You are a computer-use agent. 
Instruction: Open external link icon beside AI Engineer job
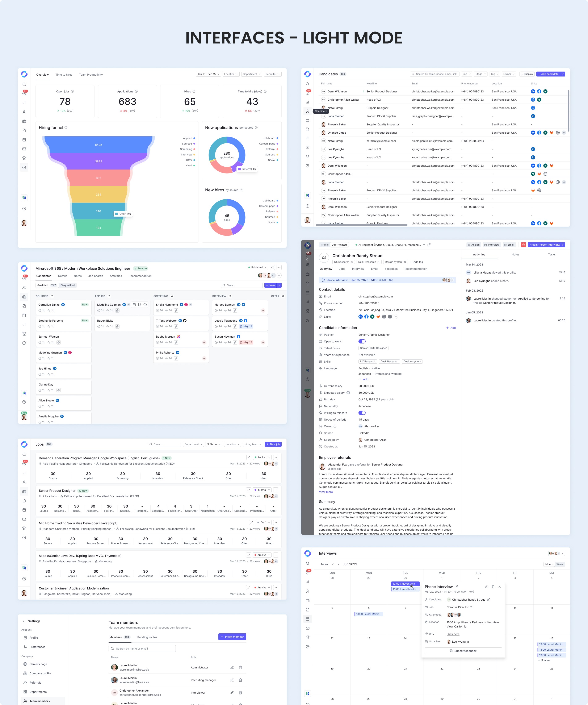click(429, 245)
